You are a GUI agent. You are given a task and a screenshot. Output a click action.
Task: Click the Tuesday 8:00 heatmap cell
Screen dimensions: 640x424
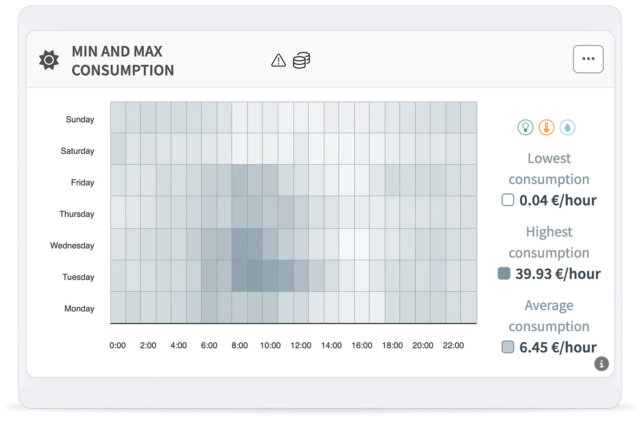tap(239, 277)
